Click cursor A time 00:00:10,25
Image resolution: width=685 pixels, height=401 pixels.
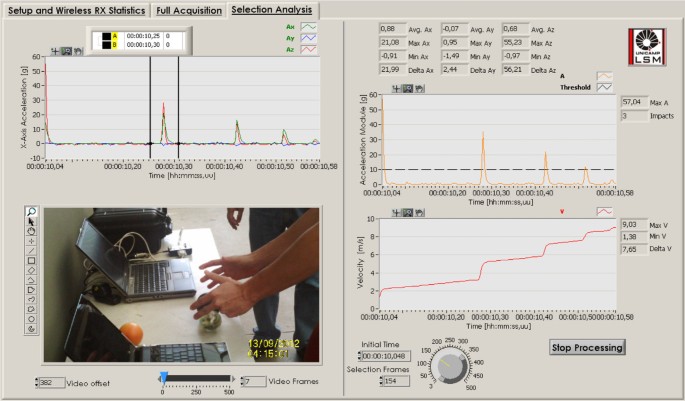pyautogui.click(x=143, y=36)
